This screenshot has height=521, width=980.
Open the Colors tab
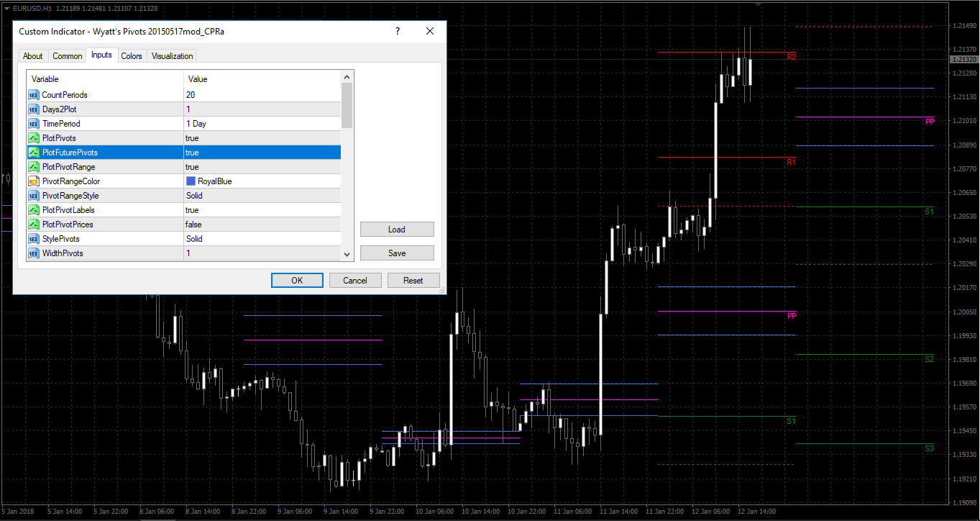click(132, 56)
